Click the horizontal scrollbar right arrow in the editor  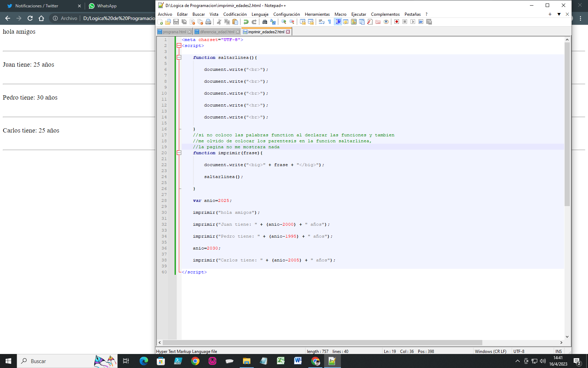tap(561, 343)
